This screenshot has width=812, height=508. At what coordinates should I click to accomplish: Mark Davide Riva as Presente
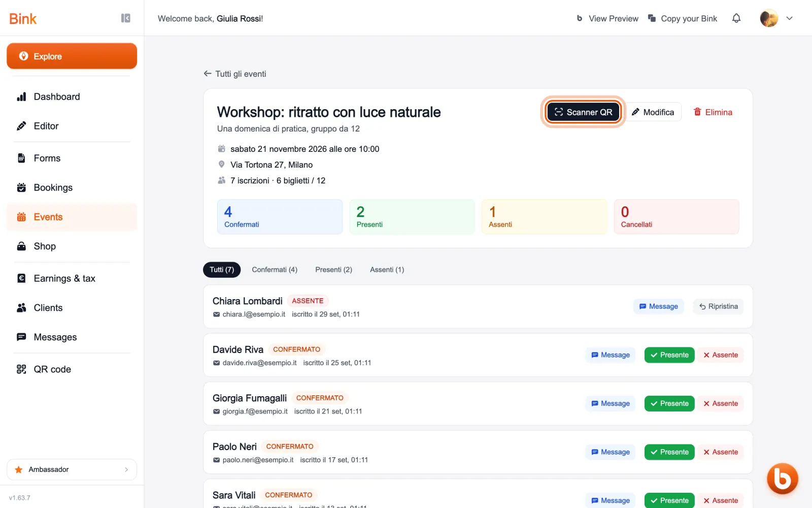[x=669, y=355]
